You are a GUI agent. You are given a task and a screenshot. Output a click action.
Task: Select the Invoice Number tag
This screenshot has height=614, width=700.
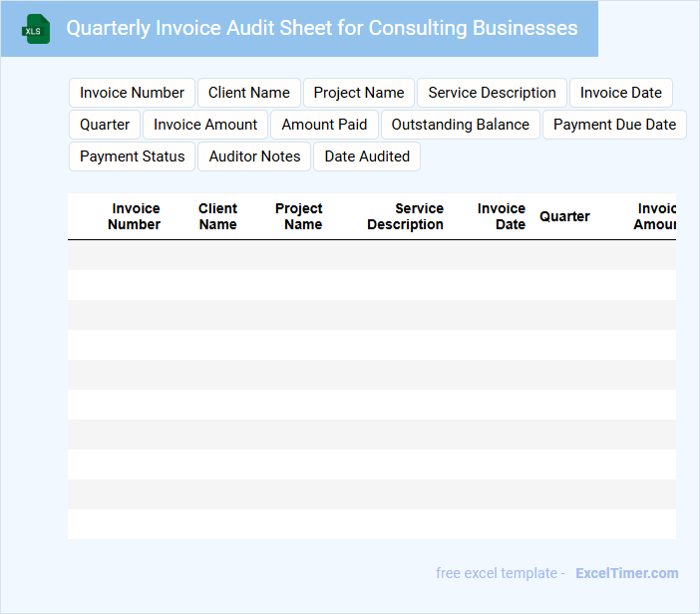[x=132, y=93]
